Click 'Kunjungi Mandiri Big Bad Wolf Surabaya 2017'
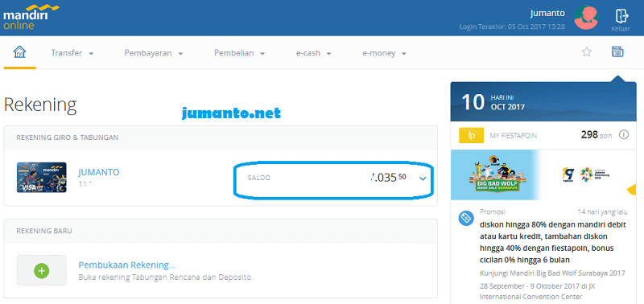Image resolution: width=644 pixels, height=304 pixels. click(552, 273)
